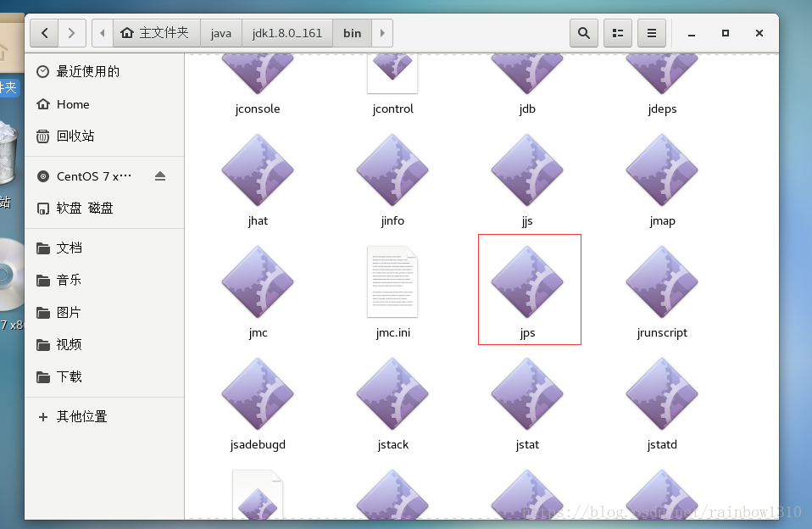Click the path bar left scroll arrow
Image resolution: width=812 pixels, height=529 pixels.
103,33
